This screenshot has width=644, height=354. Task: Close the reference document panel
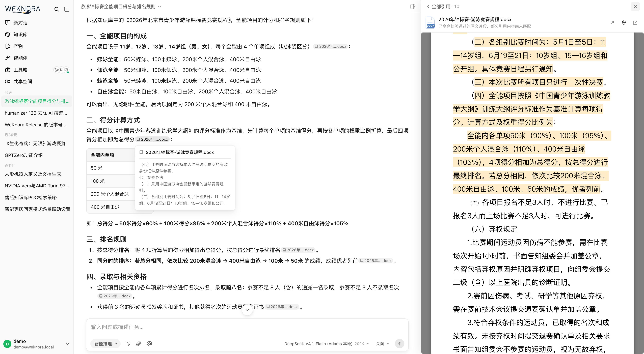[635, 7]
